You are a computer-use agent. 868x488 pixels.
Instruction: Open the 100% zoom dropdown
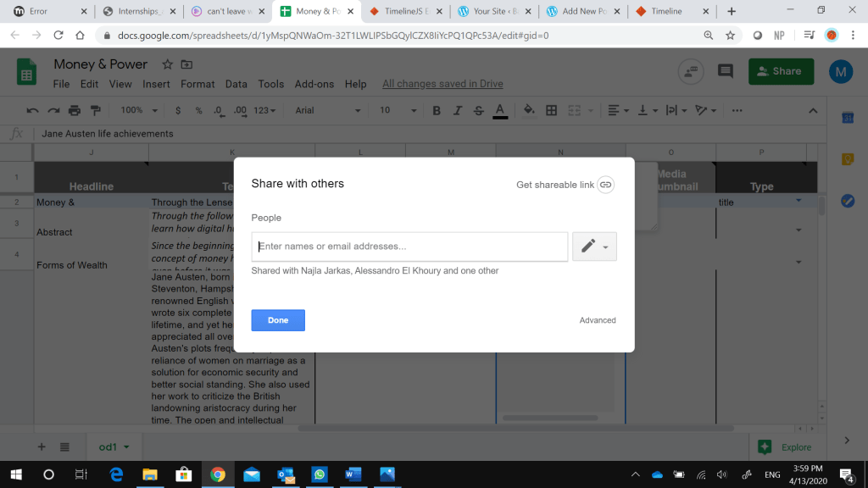[x=139, y=110]
